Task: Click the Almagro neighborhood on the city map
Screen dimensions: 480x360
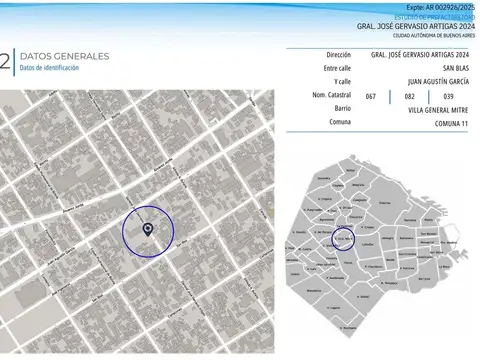Action: pos(388,238)
